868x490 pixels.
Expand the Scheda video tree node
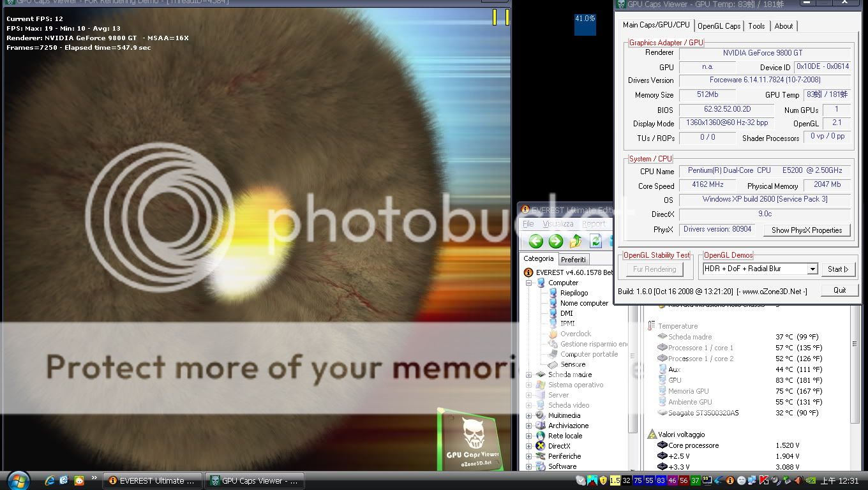(x=528, y=405)
